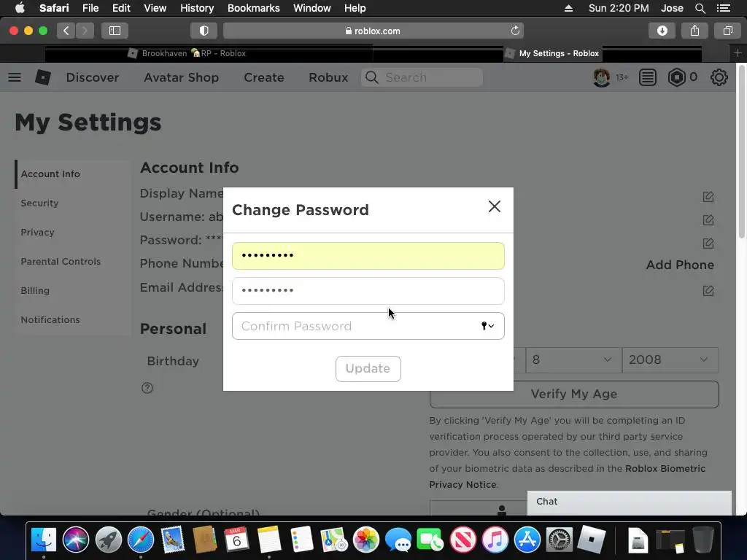Click Add Phone link
Screen dimensions: 747x560
[680, 265]
